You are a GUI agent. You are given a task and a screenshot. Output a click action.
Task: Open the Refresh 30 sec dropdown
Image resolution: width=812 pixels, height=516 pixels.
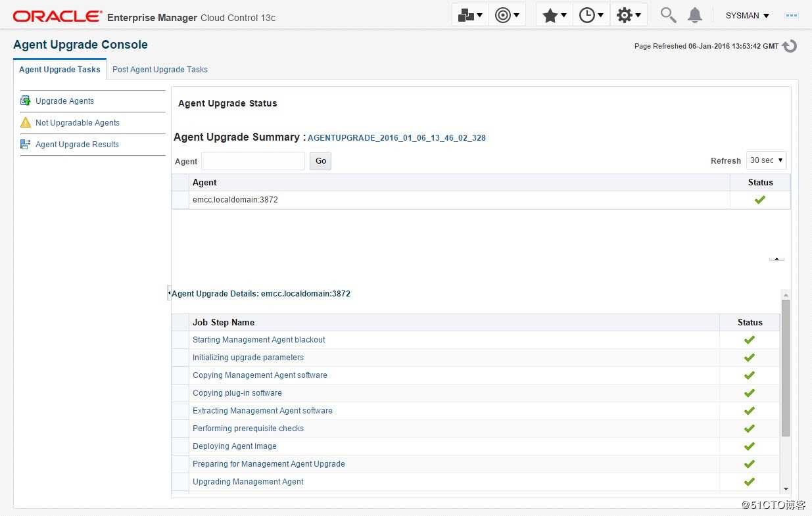pos(766,160)
